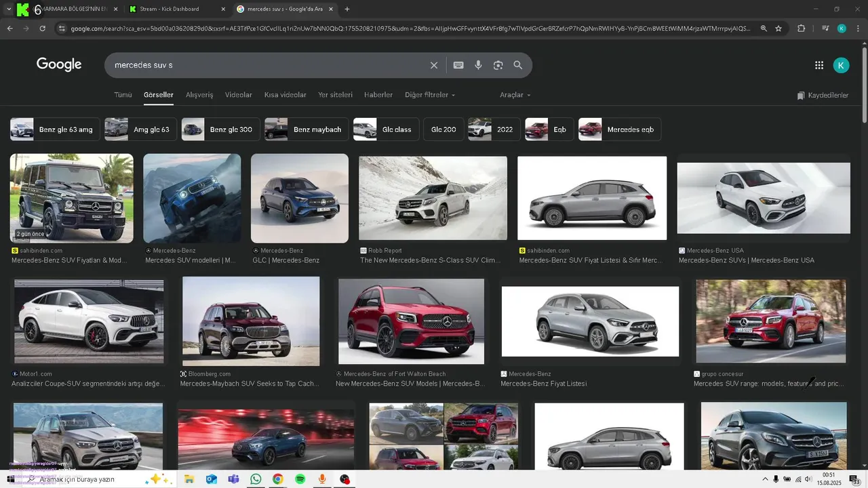This screenshot has width=868, height=488.
Task: Open Spotify from the taskbar
Action: click(x=300, y=479)
